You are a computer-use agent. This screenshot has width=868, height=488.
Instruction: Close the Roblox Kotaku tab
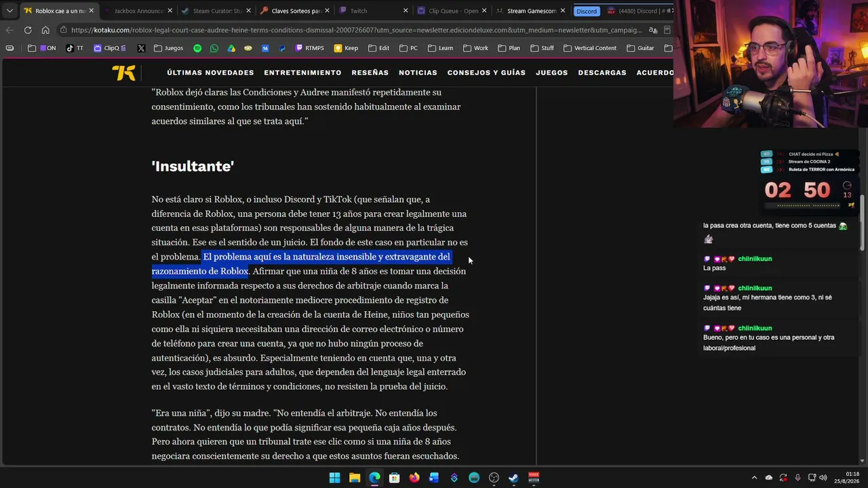coord(92,11)
